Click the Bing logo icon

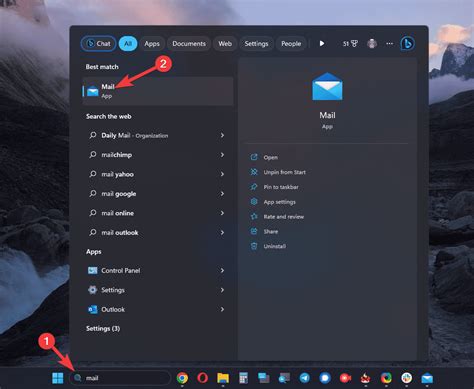(x=407, y=43)
